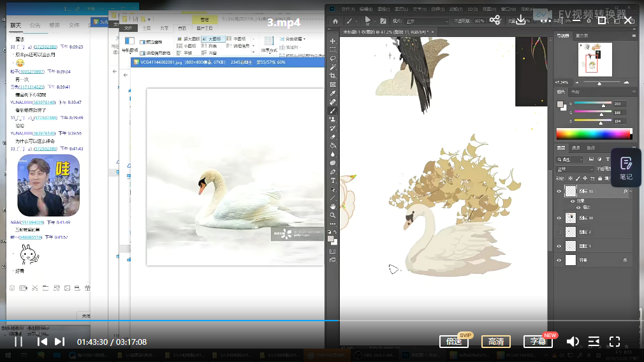Open the 查看 tab in Explorer ribbon
The width and height of the screenshot is (644, 362).
point(182,28)
